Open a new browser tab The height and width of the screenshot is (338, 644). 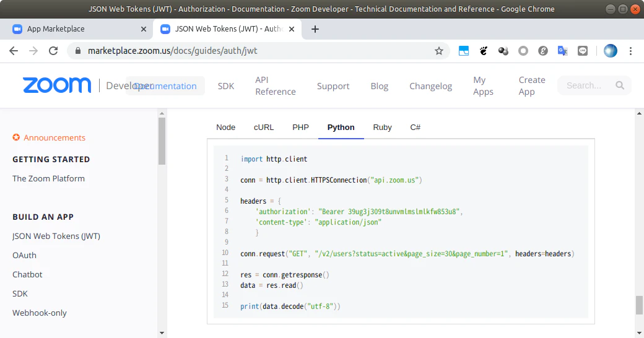pos(315,29)
